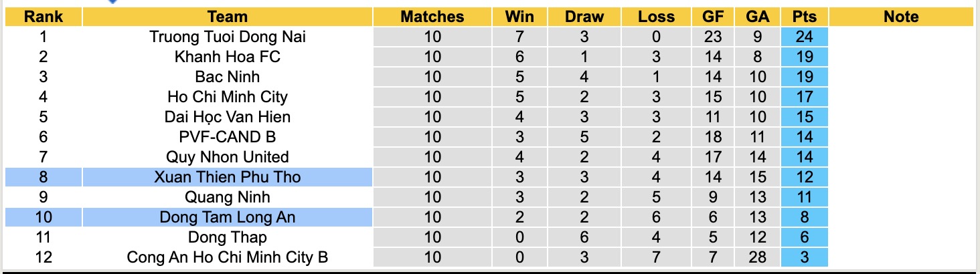This screenshot has height=274, width=980.
Task: Select the Matches column header
Action: coord(432,17)
